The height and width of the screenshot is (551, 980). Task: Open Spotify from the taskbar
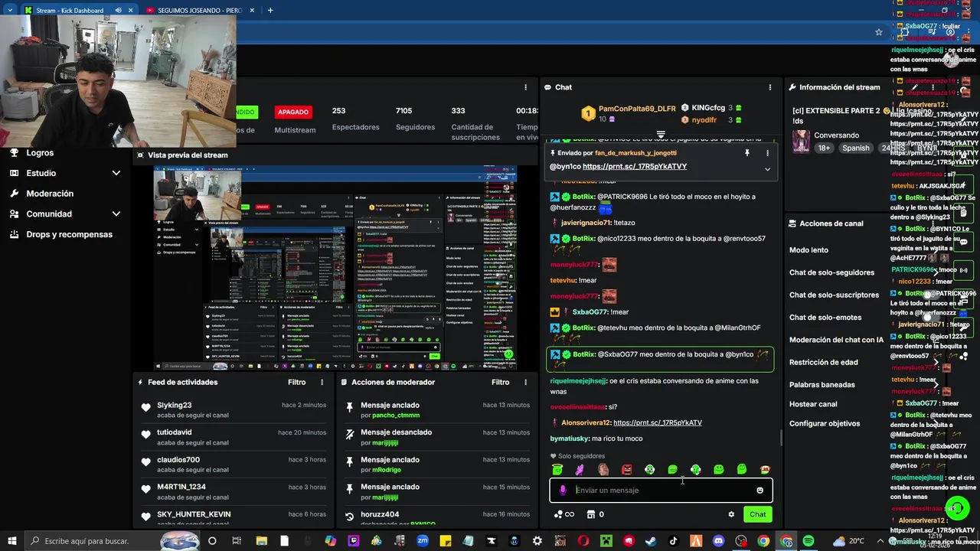pos(808,541)
